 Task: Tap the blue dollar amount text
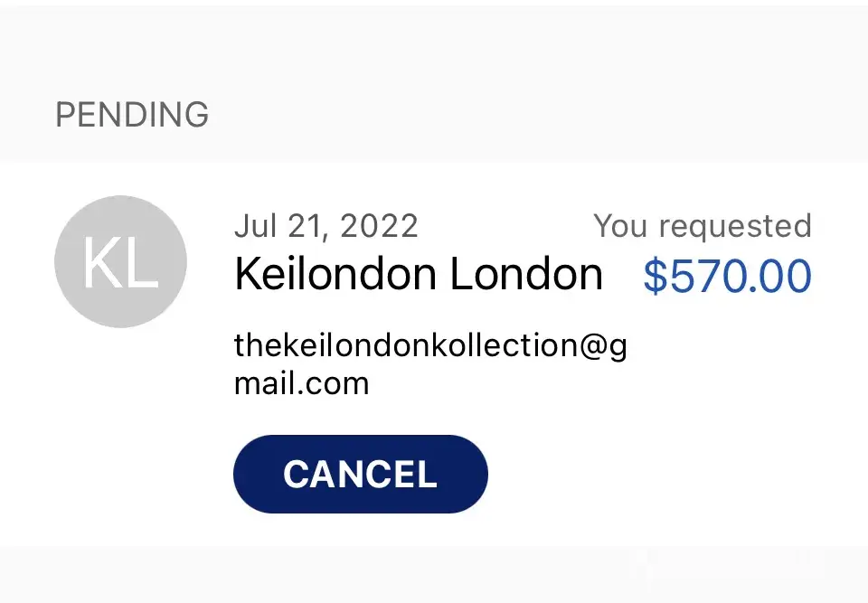coord(727,277)
